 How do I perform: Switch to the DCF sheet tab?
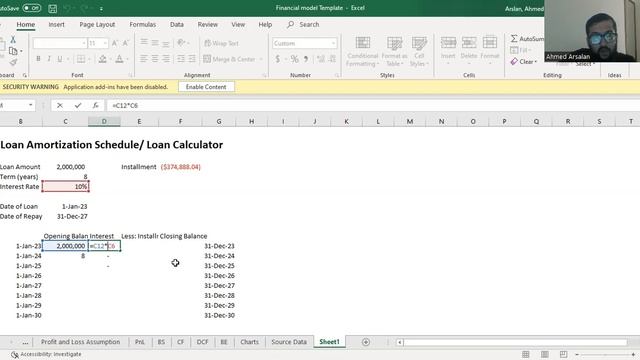[x=202, y=342]
